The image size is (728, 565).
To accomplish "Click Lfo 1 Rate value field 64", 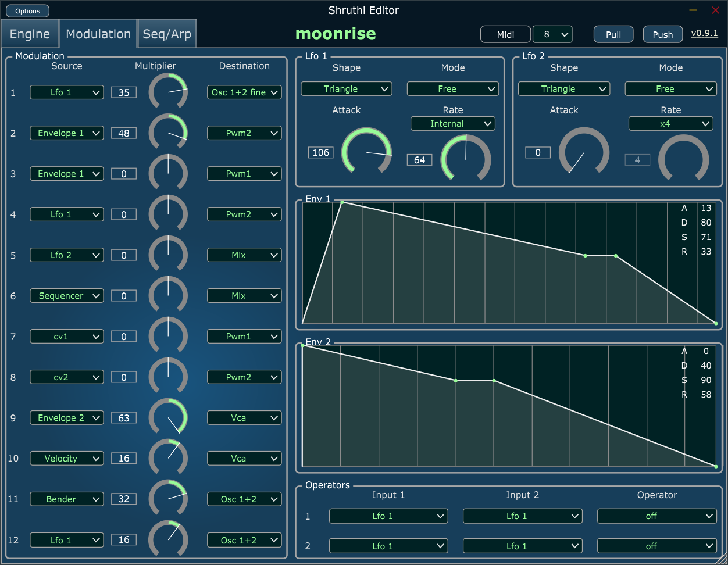I will coord(420,160).
